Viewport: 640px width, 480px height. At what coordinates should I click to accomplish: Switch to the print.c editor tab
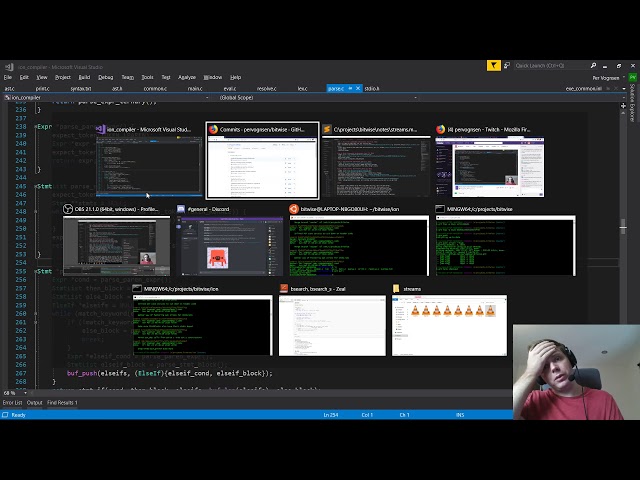point(42,88)
